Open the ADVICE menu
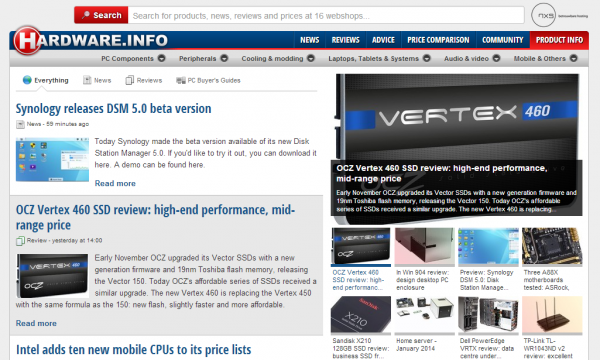The height and width of the screenshot is (360, 600). click(x=383, y=40)
